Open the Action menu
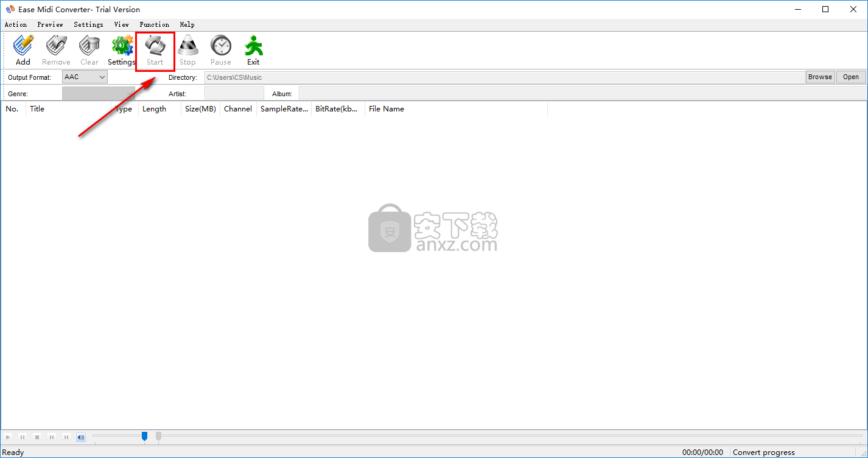The image size is (868, 458). (x=16, y=24)
